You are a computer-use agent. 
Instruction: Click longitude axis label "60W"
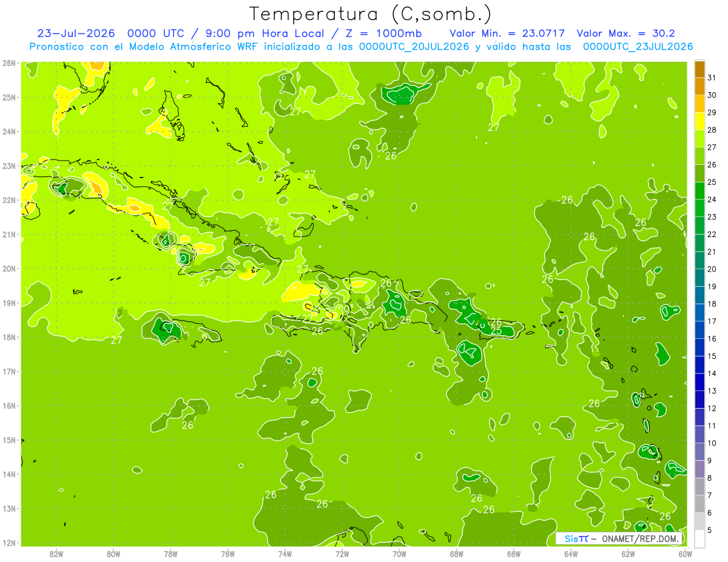click(x=685, y=553)
